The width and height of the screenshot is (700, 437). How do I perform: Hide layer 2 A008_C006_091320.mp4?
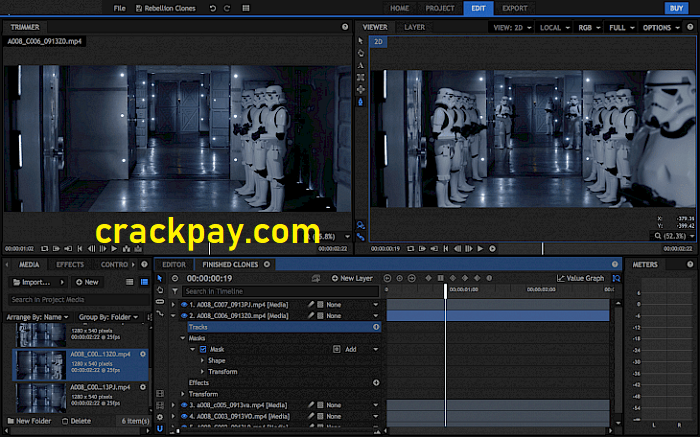point(183,316)
